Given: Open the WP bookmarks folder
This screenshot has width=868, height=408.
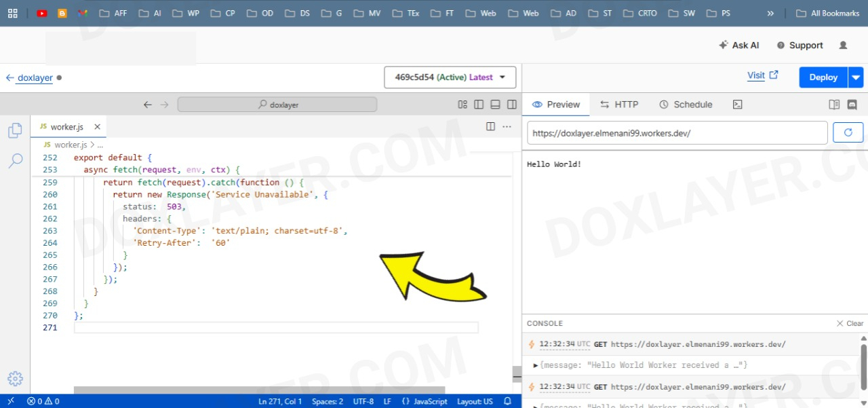Looking at the screenshot, I should 186,13.
